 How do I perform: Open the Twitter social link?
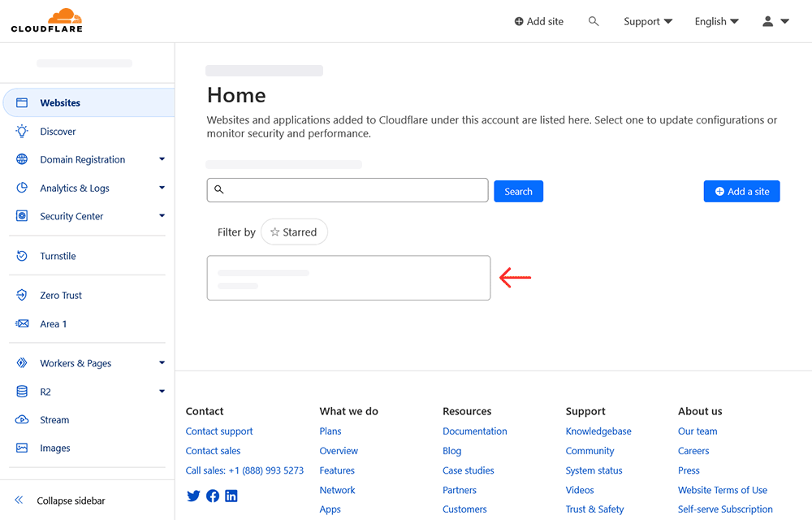193,496
